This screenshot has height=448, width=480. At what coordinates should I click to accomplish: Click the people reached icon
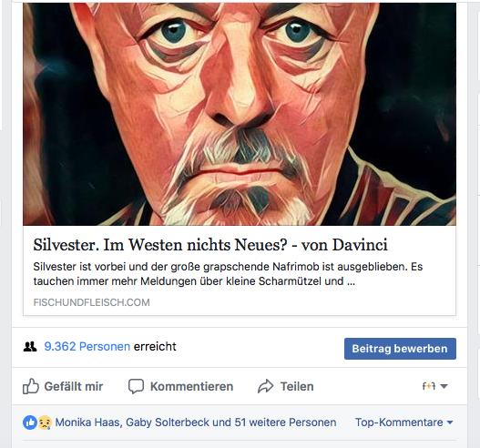point(30,347)
